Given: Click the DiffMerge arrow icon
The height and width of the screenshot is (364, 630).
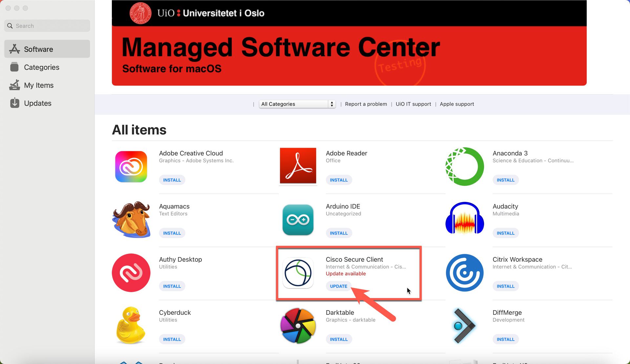Looking at the screenshot, I should pos(464,326).
